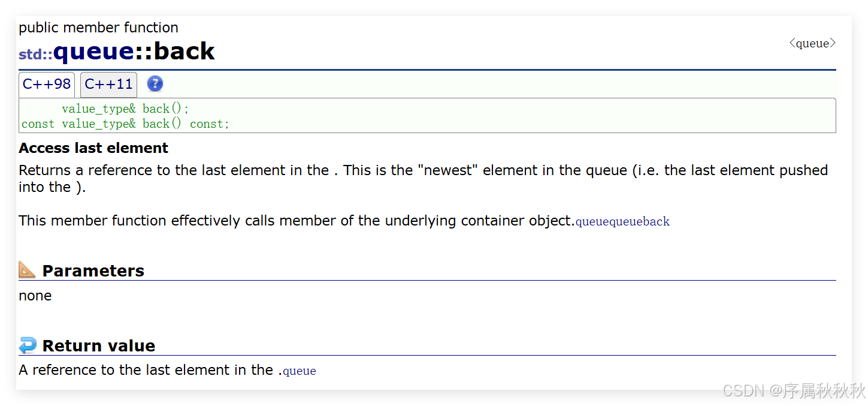868x406 pixels.
Task: Open the queue link in Return value description
Action: pos(300,371)
